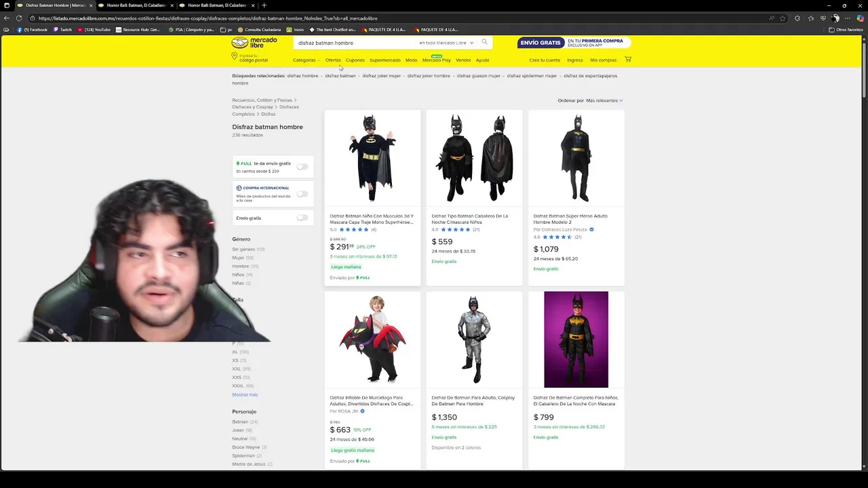Open silver Batman adult cosplay thumbnail
This screenshot has width=868, height=488.
[474, 340]
